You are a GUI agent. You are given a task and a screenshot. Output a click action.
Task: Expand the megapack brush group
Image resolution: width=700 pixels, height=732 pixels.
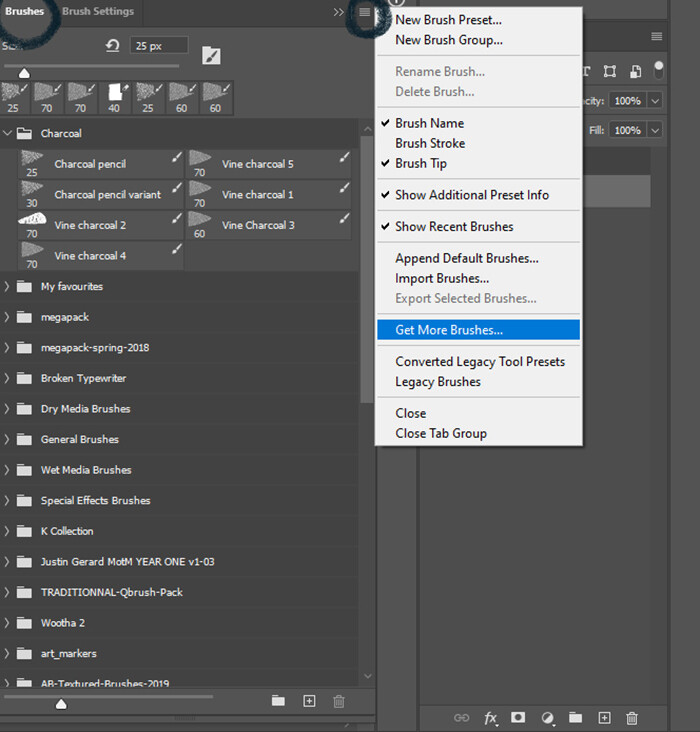7,317
